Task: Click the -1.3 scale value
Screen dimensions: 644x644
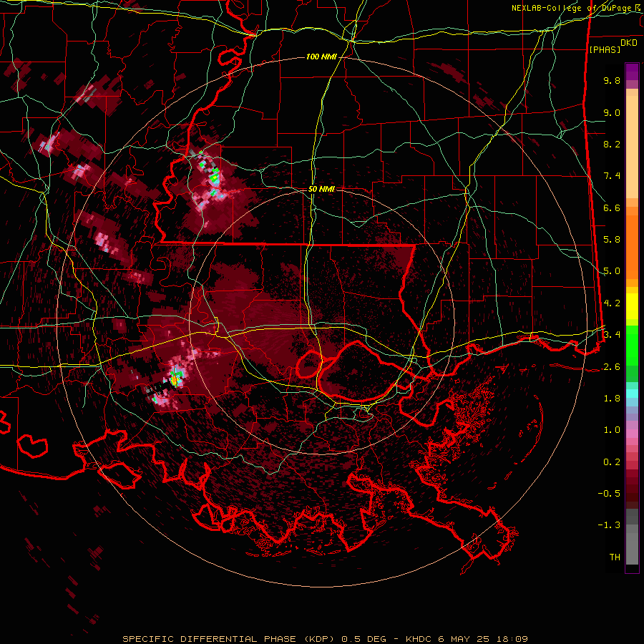Action: 609,525
